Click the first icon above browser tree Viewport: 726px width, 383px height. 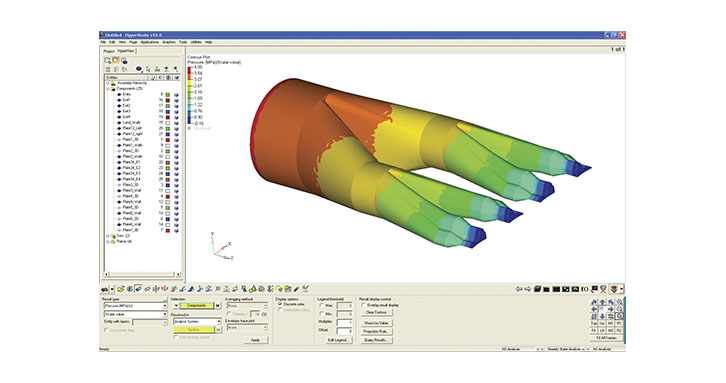click(x=107, y=60)
